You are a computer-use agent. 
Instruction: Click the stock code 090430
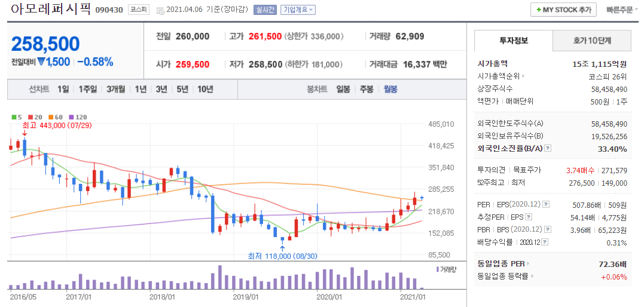point(109,10)
